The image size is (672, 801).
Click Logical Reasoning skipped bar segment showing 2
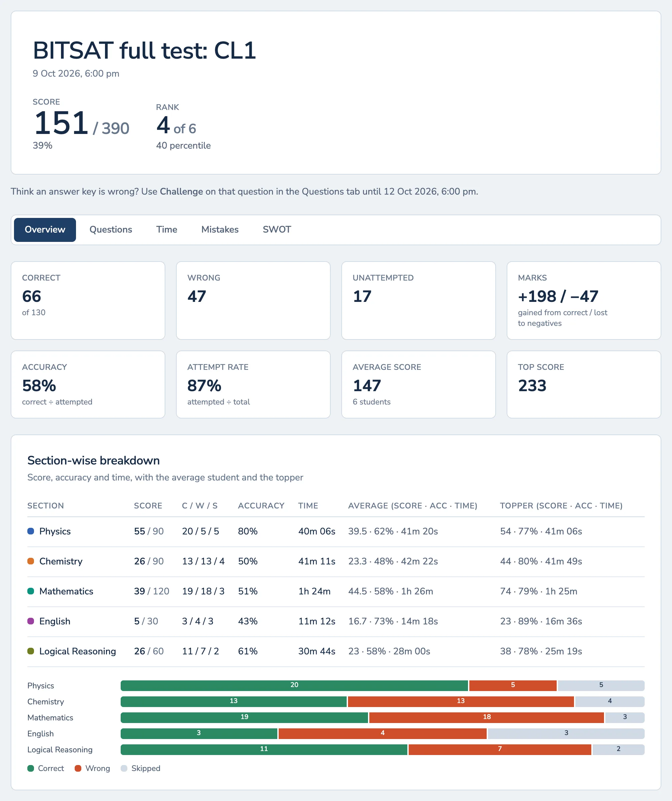click(x=619, y=749)
